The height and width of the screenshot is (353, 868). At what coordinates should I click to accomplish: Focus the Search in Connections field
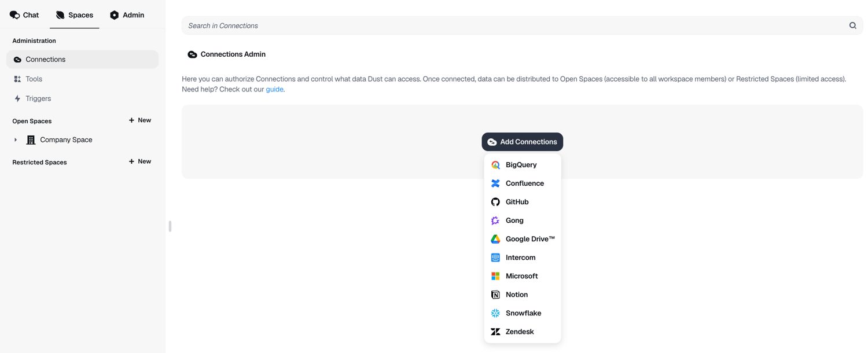point(522,25)
